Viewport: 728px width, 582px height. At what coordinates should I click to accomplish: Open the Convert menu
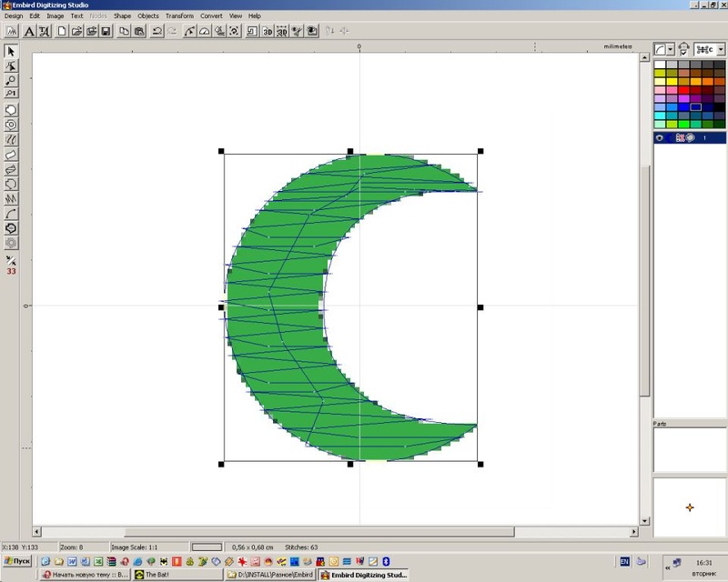coord(211,16)
